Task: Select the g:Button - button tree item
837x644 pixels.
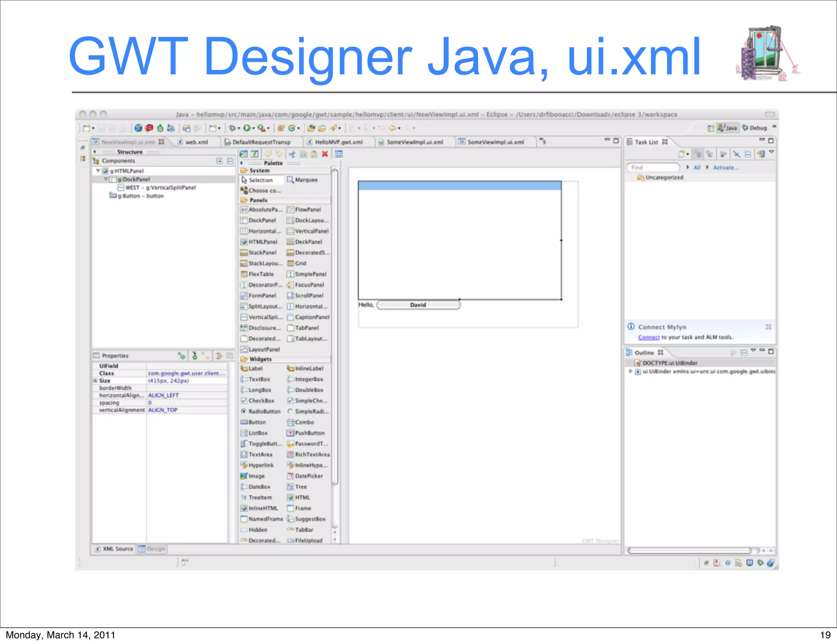Action: click(x=137, y=196)
